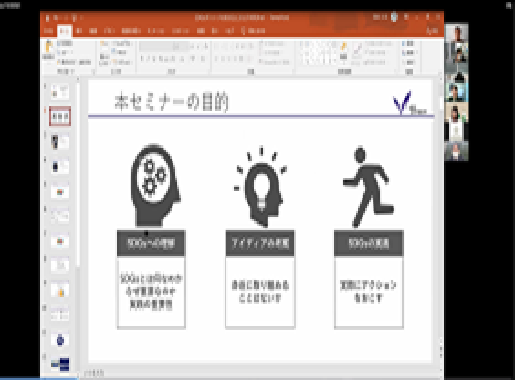Click the dark label box under the lightbulb graphic
The width and height of the screenshot is (515, 380).
[x=260, y=243]
